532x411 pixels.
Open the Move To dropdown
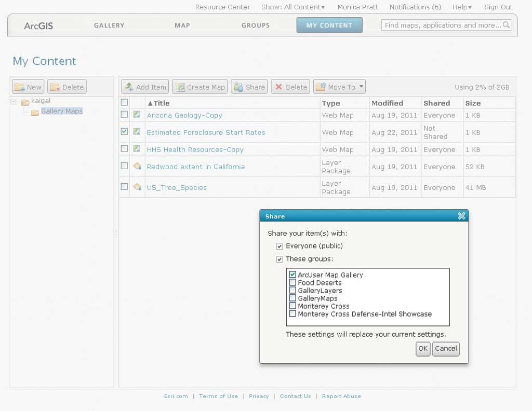pyautogui.click(x=339, y=87)
